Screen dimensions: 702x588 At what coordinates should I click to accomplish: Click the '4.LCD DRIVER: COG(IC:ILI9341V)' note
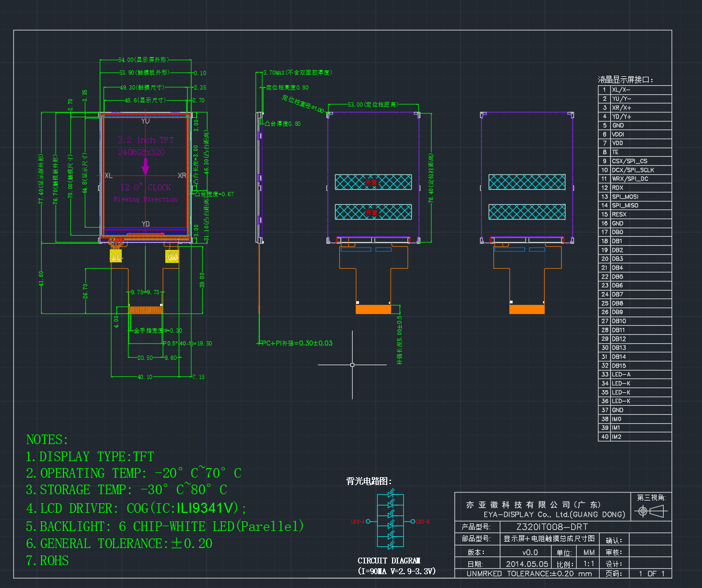pyautogui.click(x=137, y=508)
